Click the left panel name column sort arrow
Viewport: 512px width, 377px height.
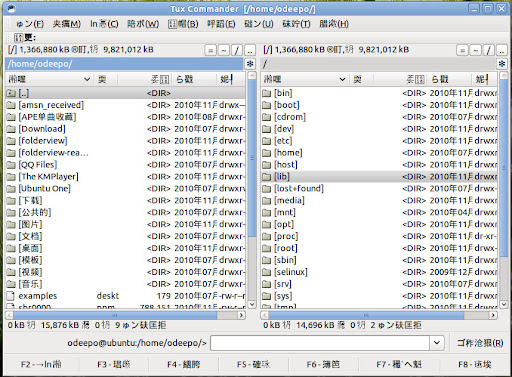(x=87, y=79)
